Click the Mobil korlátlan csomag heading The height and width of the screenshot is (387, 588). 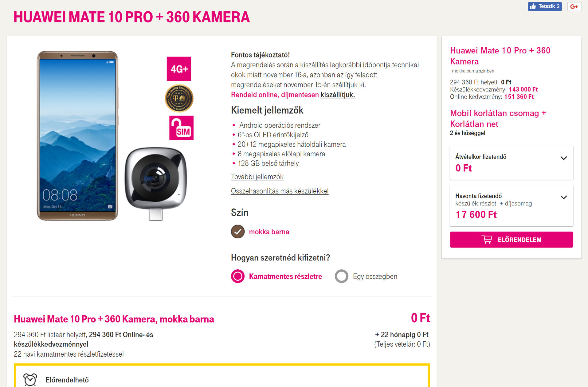pyautogui.click(x=498, y=119)
